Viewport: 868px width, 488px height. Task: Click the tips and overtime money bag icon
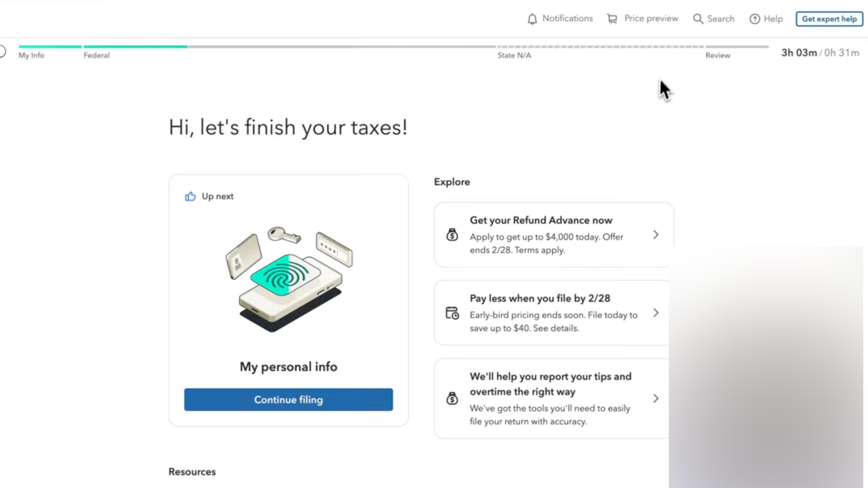click(x=452, y=398)
